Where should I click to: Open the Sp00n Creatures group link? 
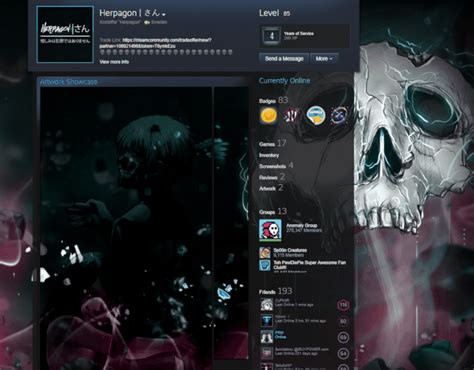(x=290, y=250)
